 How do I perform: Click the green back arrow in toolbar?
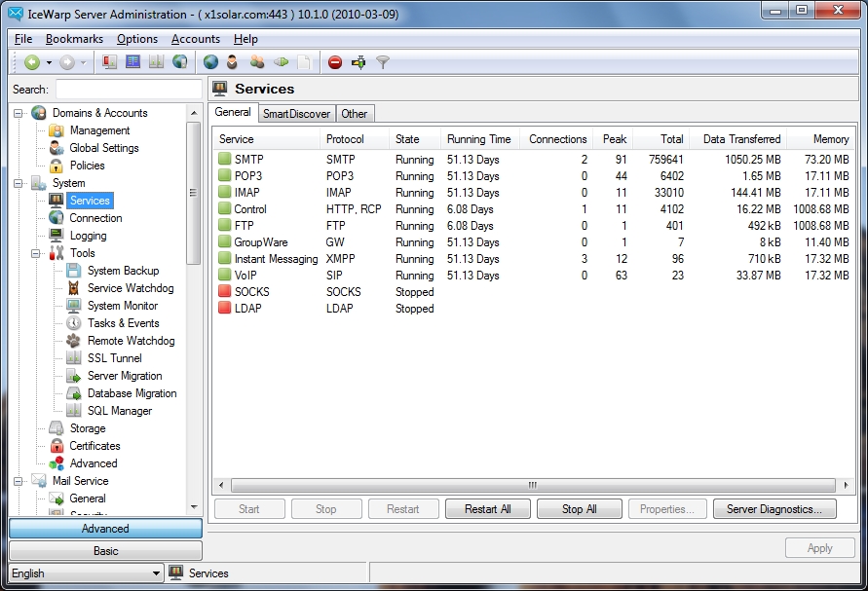point(32,62)
